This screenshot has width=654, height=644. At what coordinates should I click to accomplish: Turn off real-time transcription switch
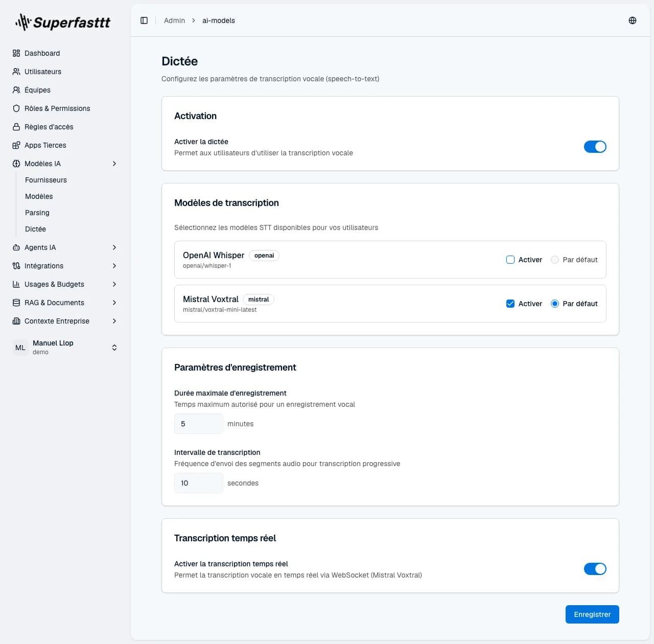(595, 569)
